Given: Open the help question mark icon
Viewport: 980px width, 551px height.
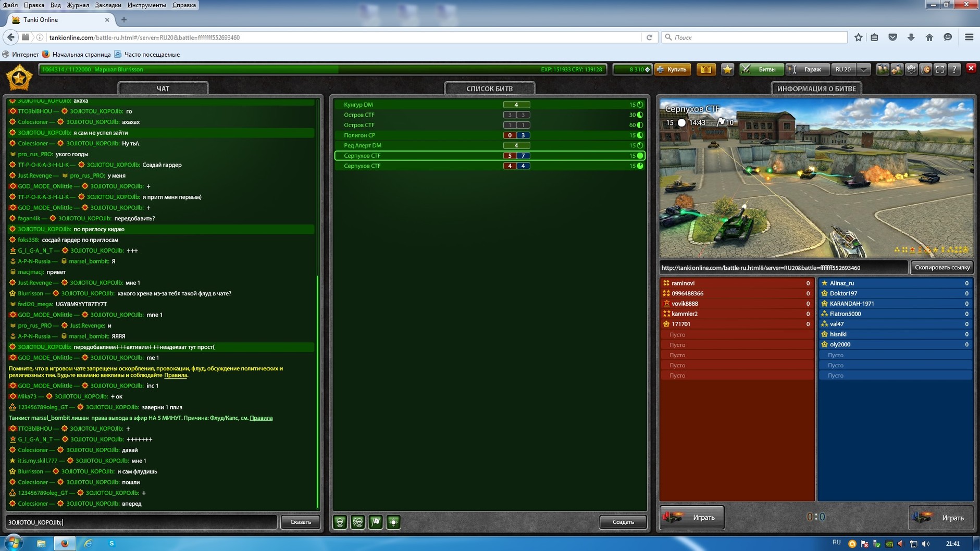Looking at the screenshot, I should tap(954, 69).
